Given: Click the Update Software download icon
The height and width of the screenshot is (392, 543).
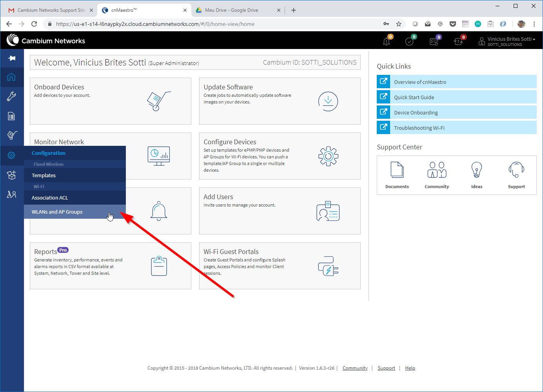Looking at the screenshot, I should tap(328, 102).
